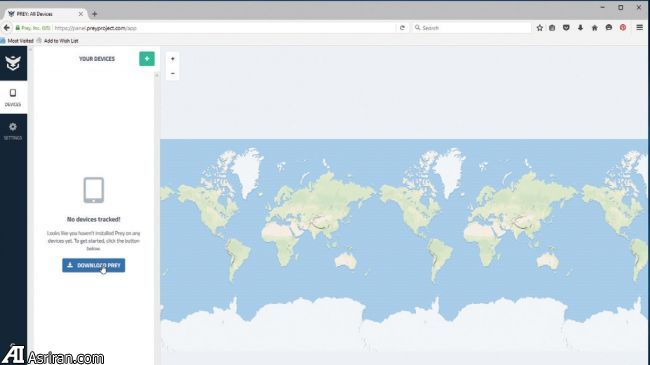Viewport: 650px width, 365px height.
Task: Click the URL address bar
Action: [x=224, y=28]
